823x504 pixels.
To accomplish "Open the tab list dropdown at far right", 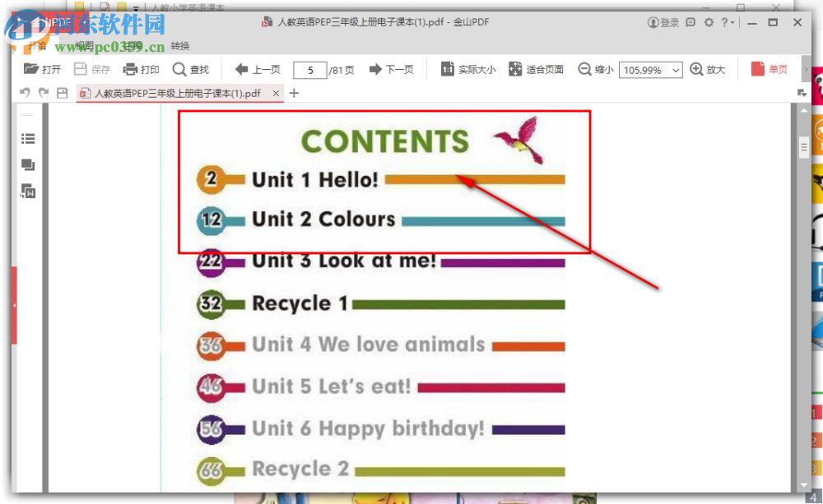I will point(802,93).
